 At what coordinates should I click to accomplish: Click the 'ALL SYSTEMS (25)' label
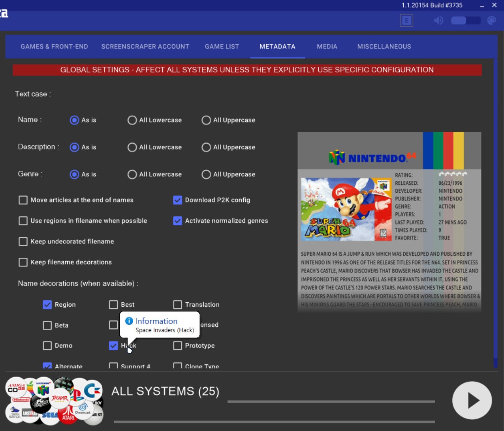pos(165,392)
